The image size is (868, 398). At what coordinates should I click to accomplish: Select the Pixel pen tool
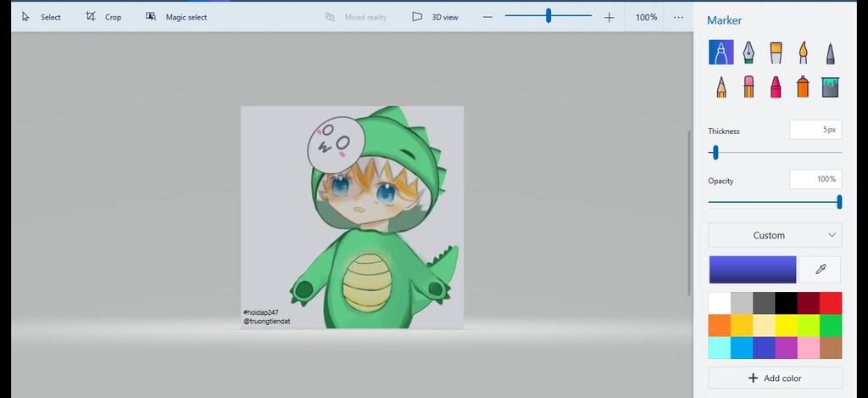point(831,53)
